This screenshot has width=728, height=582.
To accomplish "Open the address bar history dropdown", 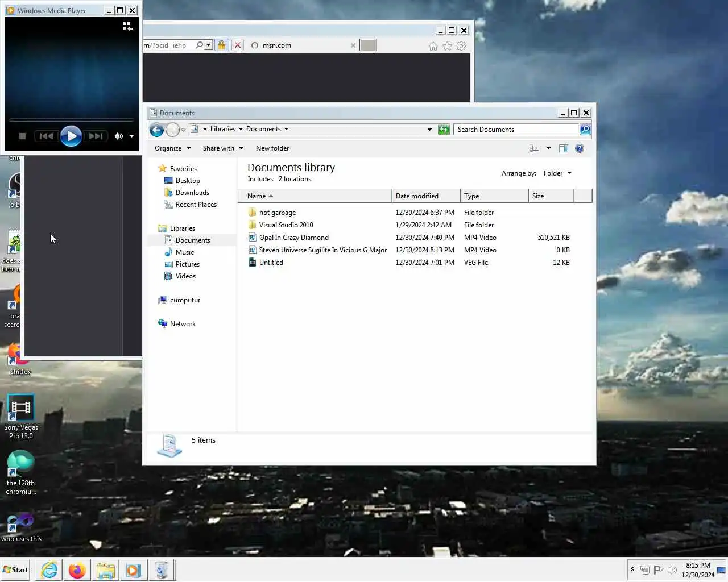I will coord(429,130).
